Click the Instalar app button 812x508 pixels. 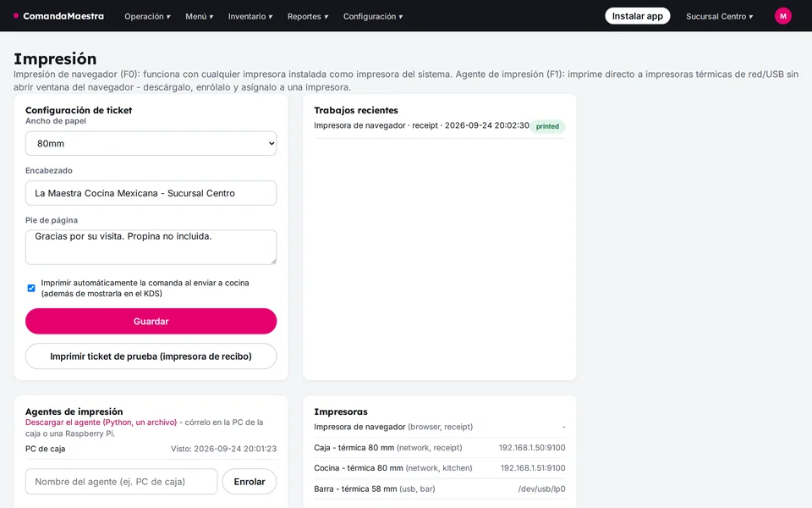tap(638, 16)
